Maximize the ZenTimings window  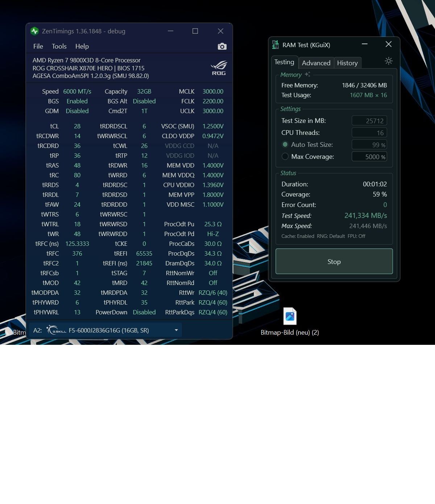(x=195, y=31)
